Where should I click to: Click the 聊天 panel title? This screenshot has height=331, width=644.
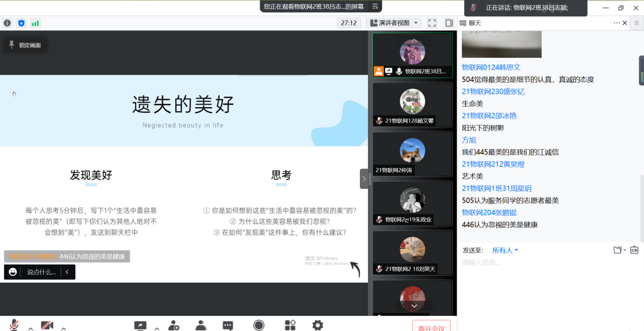click(475, 23)
